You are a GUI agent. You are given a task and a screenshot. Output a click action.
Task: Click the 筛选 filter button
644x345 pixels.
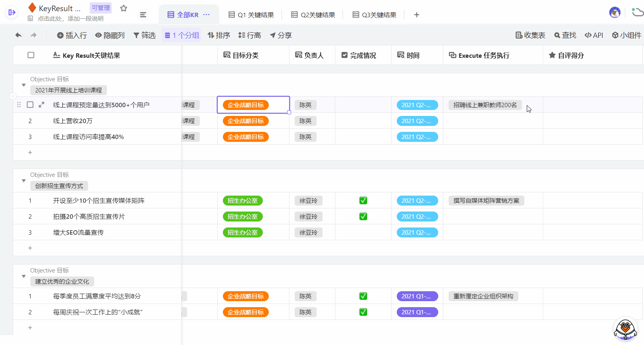(144, 35)
